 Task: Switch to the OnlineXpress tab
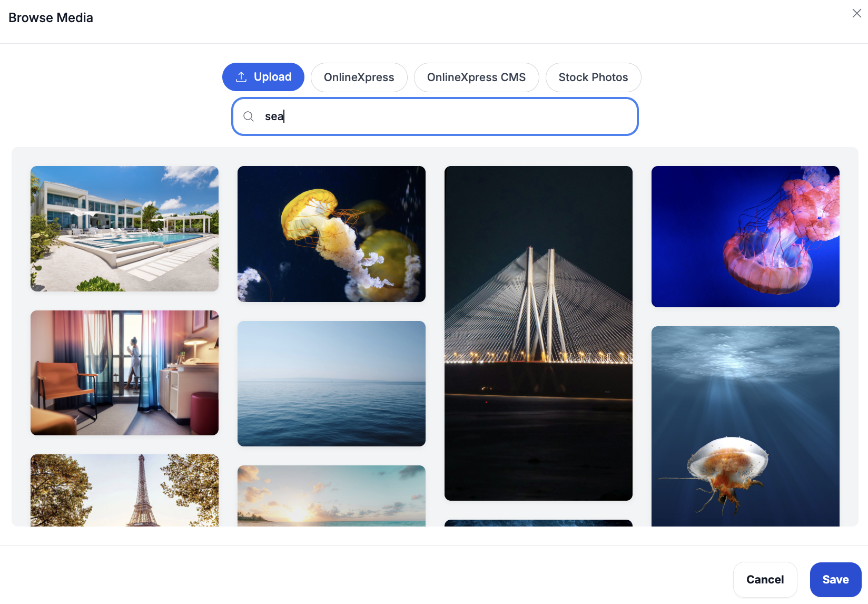tap(359, 77)
